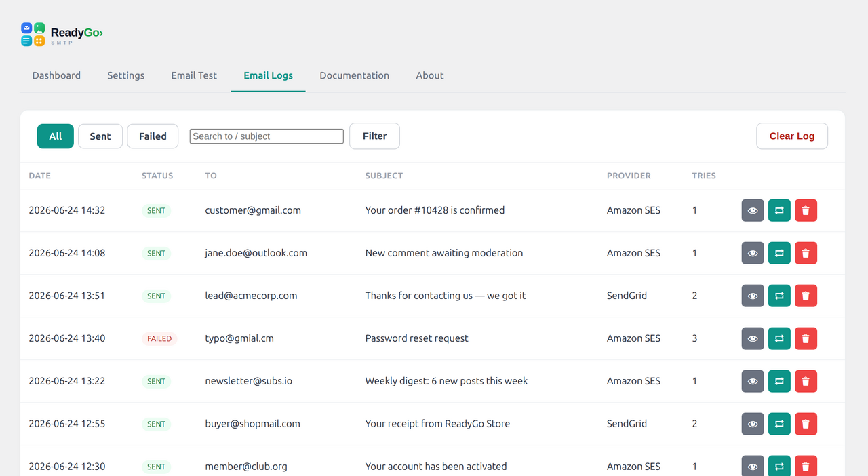The image size is (868, 476).
Task: Delete the log entry for customer@gmail.com
Action: tap(806, 210)
